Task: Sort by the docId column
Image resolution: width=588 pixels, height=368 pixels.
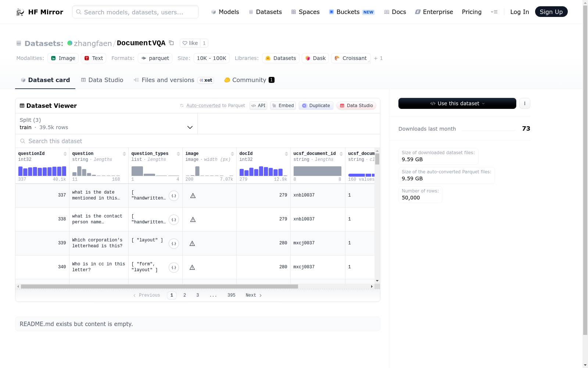Action: click(x=286, y=154)
